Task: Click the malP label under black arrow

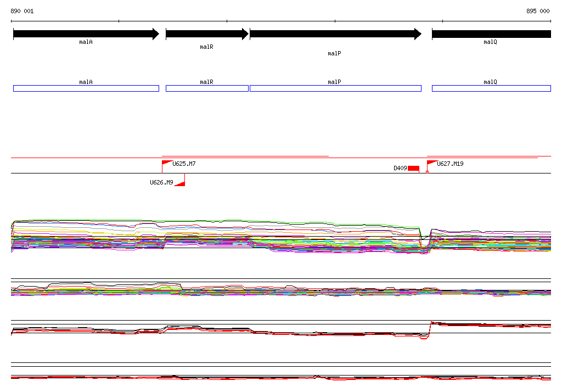Action: point(334,53)
